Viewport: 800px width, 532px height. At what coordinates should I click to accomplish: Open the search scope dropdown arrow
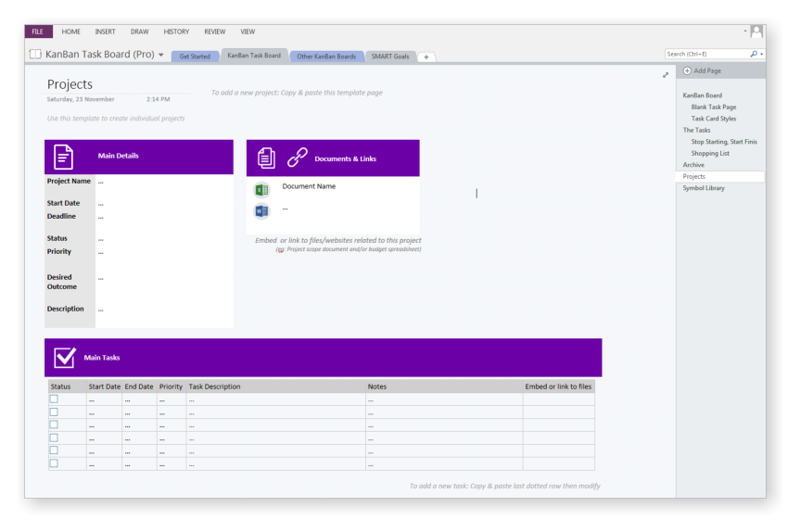coord(761,54)
